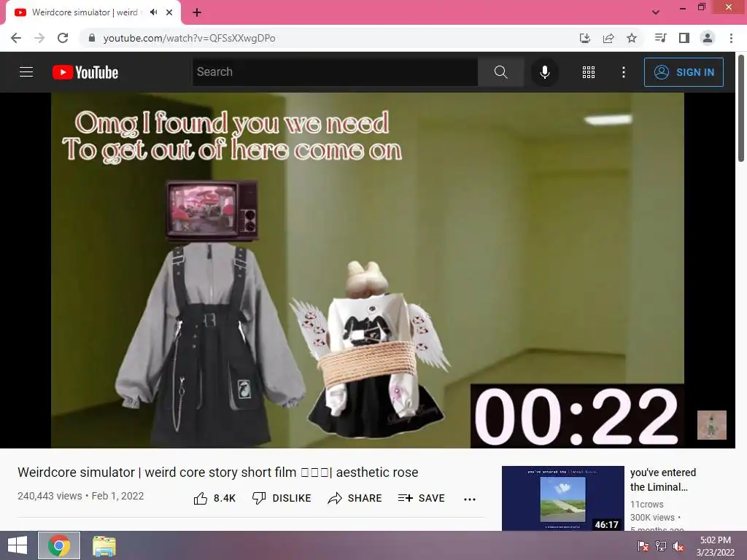747x560 pixels.
Task: Bookmark this tab with star icon
Action: point(632,38)
